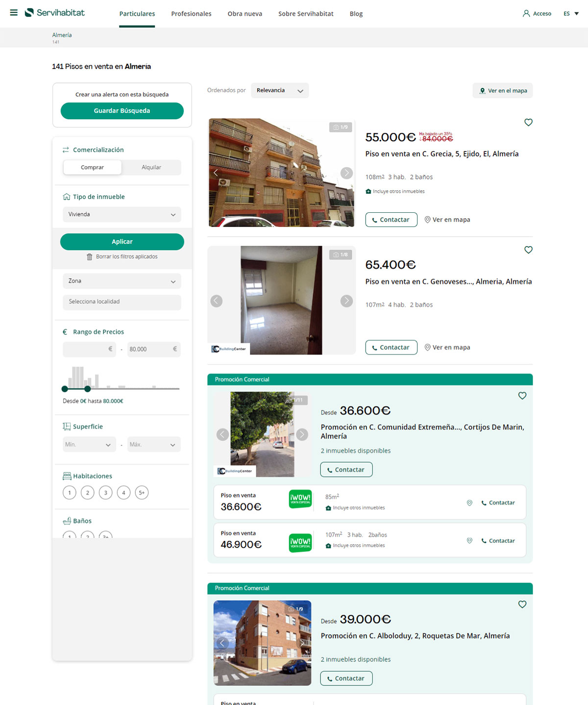Switch commercialization to Alquilar
This screenshot has height=705, width=588.
click(151, 167)
